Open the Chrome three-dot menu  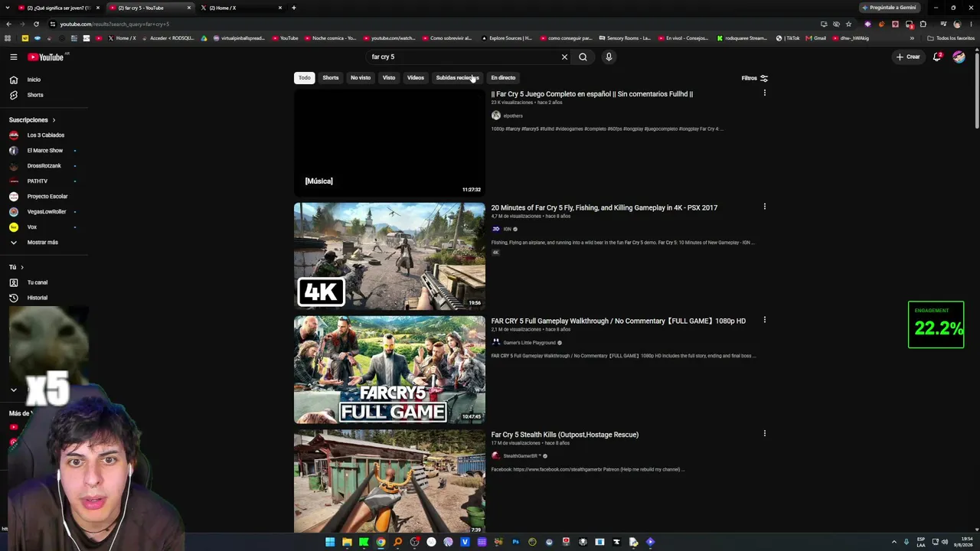coord(971,24)
